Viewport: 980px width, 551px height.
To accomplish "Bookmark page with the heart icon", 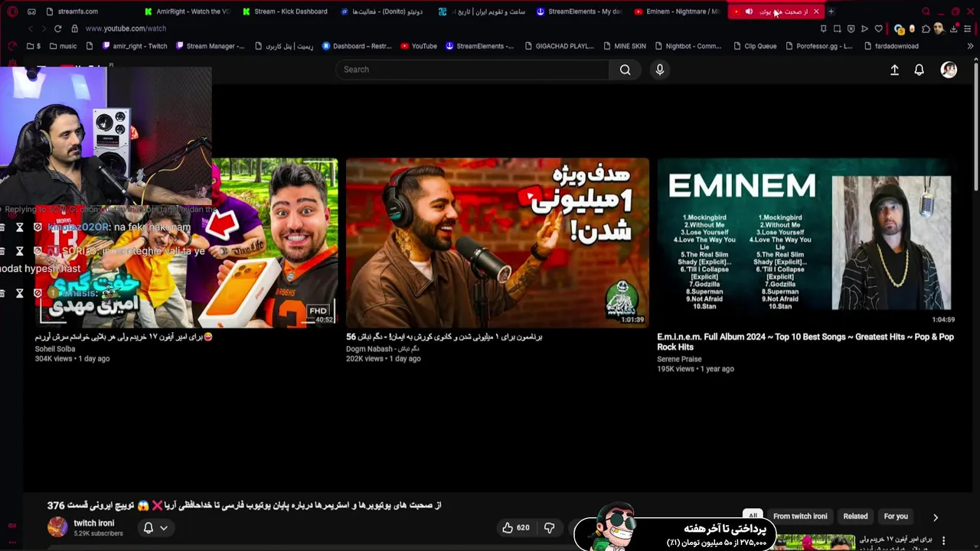I will point(878,29).
